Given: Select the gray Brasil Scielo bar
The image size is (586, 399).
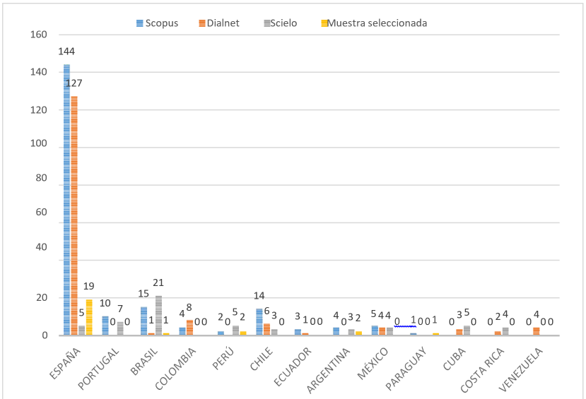Looking at the screenshot, I should [159, 315].
